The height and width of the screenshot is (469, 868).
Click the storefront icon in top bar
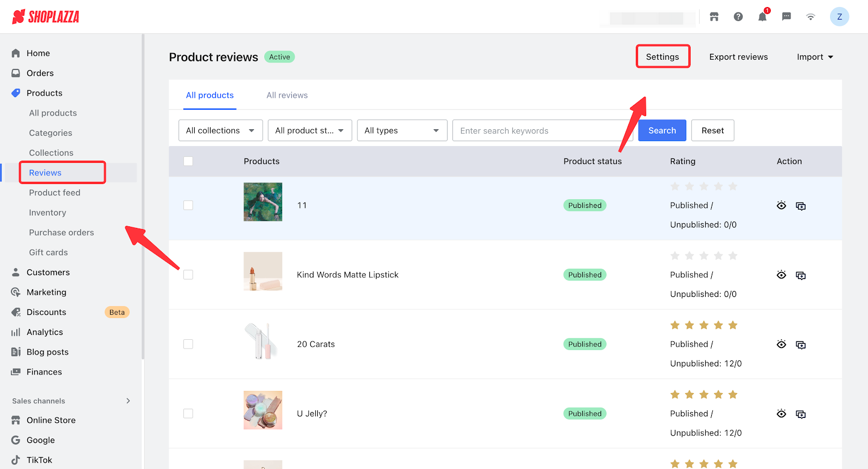click(x=714, y=17)
